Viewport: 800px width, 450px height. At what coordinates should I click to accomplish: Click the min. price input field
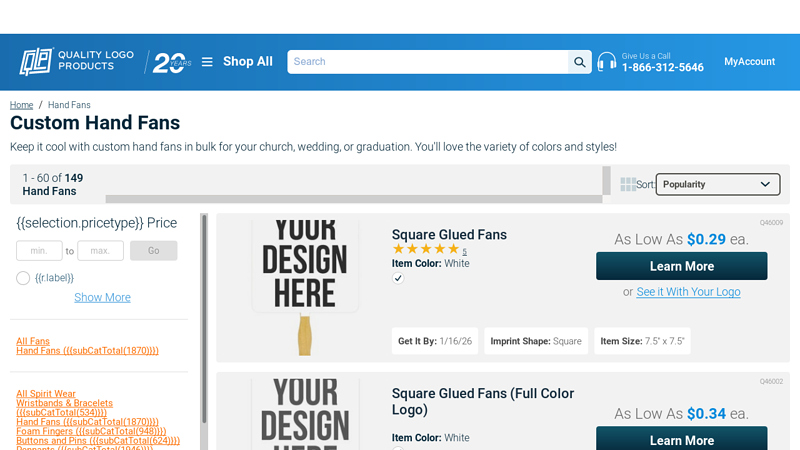pos(39,251)
